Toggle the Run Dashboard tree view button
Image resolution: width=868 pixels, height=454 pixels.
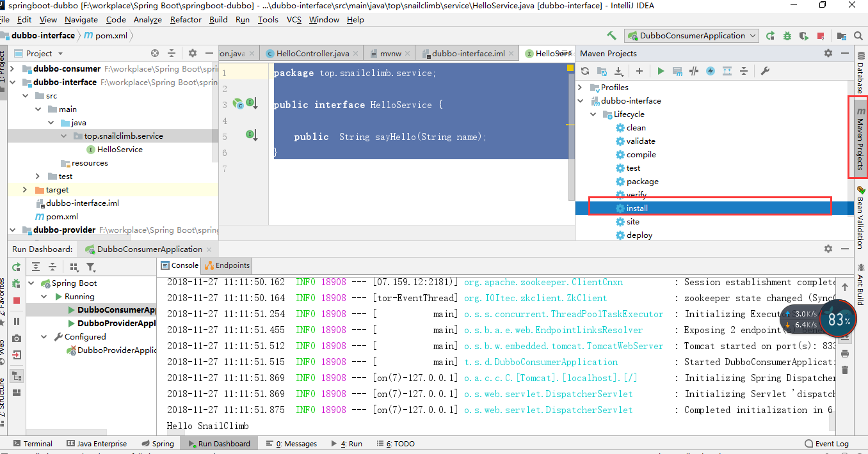(17, 376)
